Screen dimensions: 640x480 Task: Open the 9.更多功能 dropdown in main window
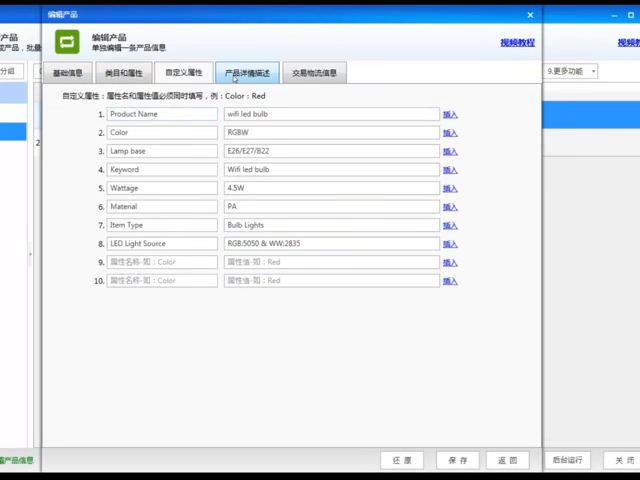click(571, 71)
